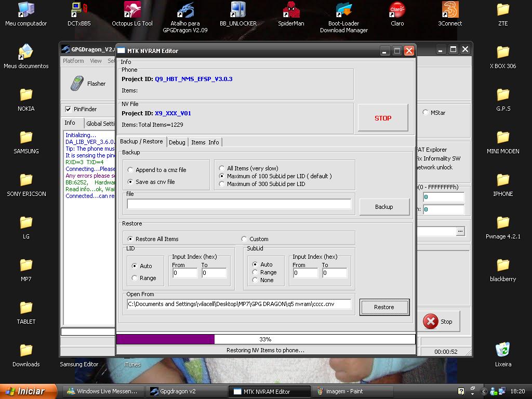This screenshot has height=399, width=532.
Task: Click the backup file path field
Action: [239, 204]
